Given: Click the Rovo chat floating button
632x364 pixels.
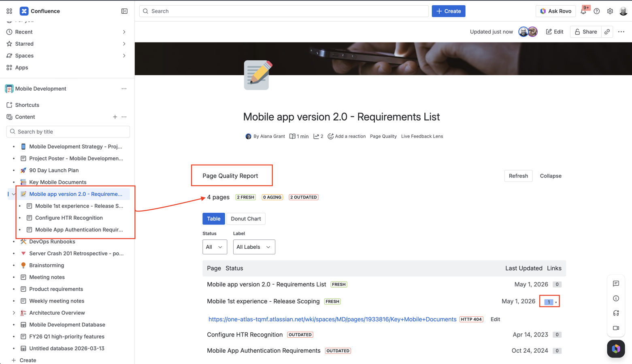Looking at the screenshot, I should pos(616,349).
